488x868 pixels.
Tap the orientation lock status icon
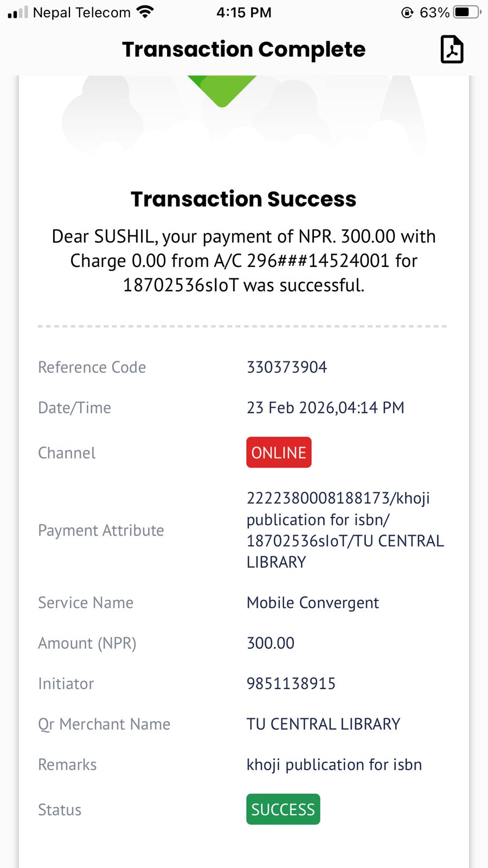(x=407, y=12)
